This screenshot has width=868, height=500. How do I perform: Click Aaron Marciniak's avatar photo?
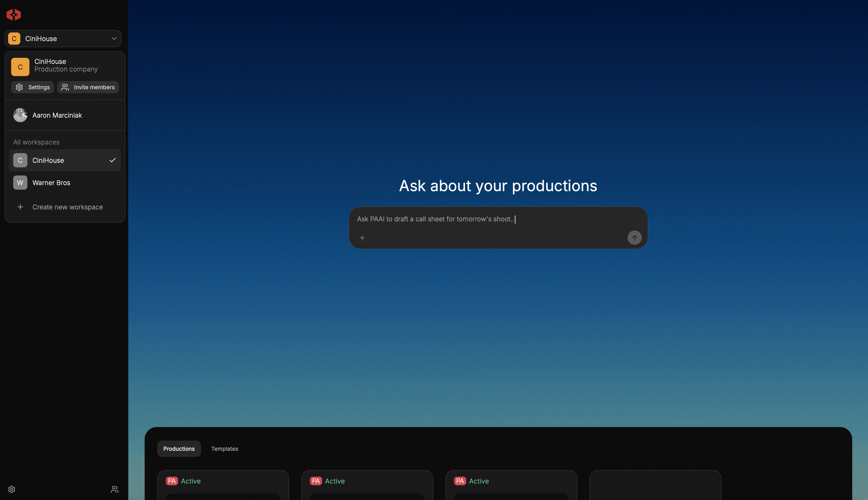point(20,115)
